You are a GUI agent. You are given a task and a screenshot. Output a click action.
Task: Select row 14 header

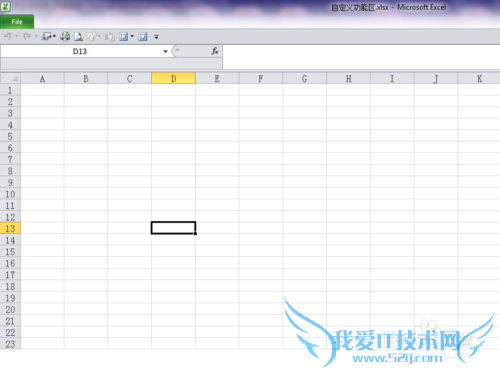(10, 240)
